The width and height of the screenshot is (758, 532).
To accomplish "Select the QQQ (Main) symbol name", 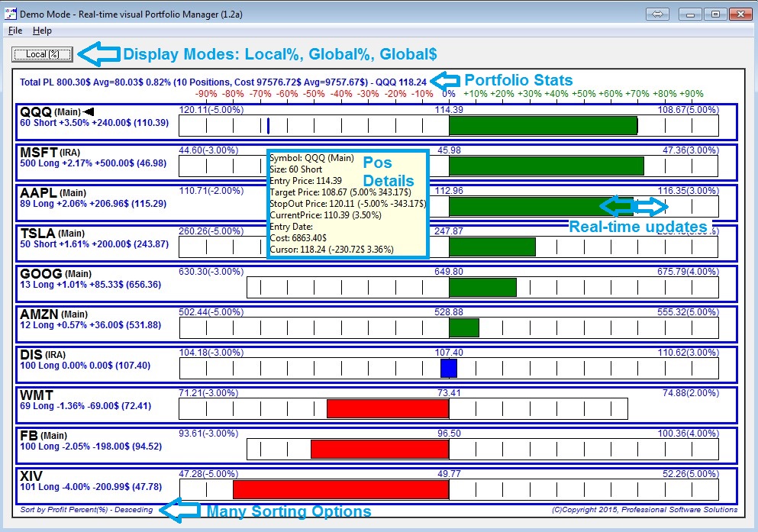I will pos(50,111).
